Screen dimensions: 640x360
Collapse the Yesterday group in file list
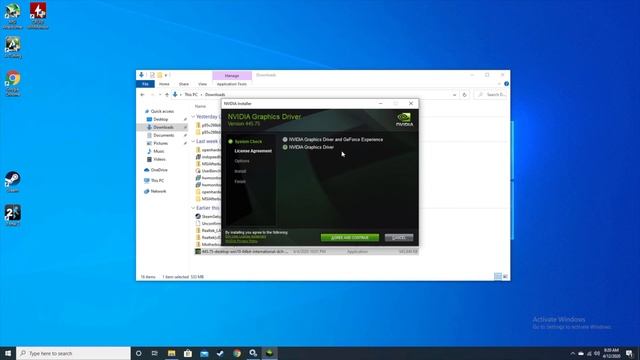coord(193,117)
